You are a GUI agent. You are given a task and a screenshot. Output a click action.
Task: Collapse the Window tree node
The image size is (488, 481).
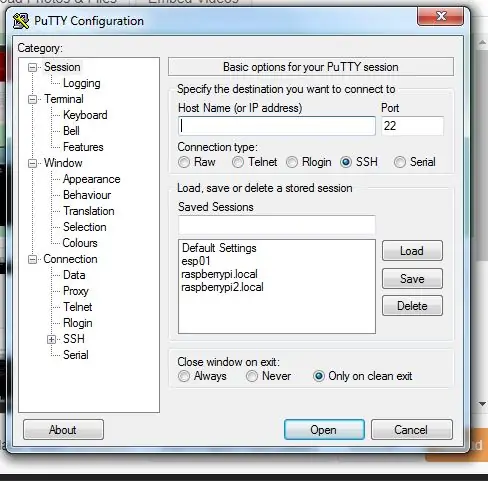(32, 164)
